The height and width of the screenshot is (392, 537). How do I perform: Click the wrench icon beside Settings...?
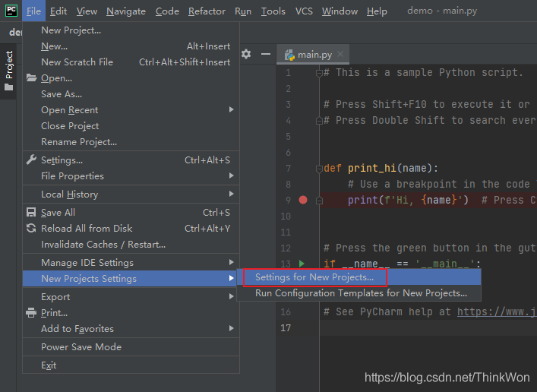click(x=31, y=160)
